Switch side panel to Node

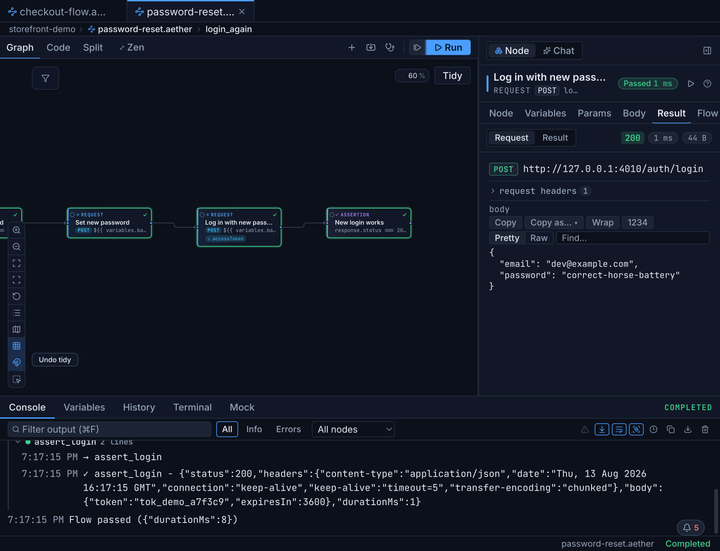(x=512, y=51)
